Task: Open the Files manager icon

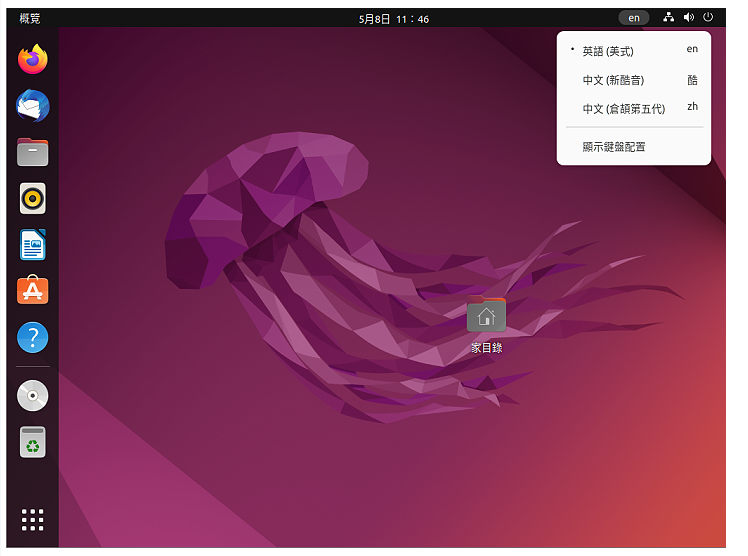Action: coord(32,152)
